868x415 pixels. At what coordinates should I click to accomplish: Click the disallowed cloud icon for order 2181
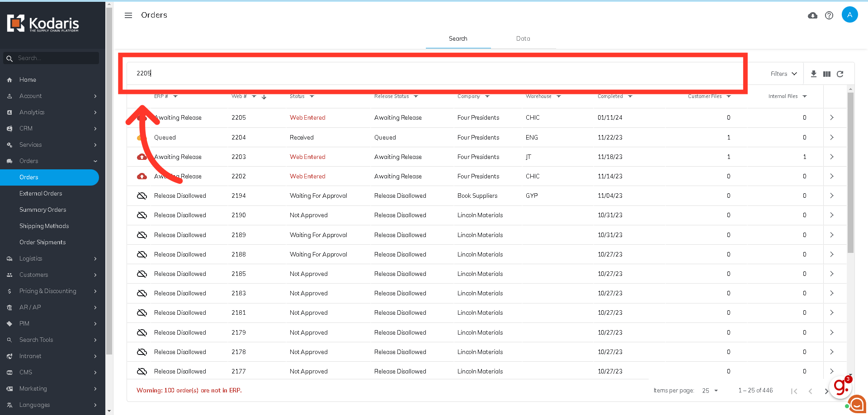pyautogui.click(x=142, y=312)
